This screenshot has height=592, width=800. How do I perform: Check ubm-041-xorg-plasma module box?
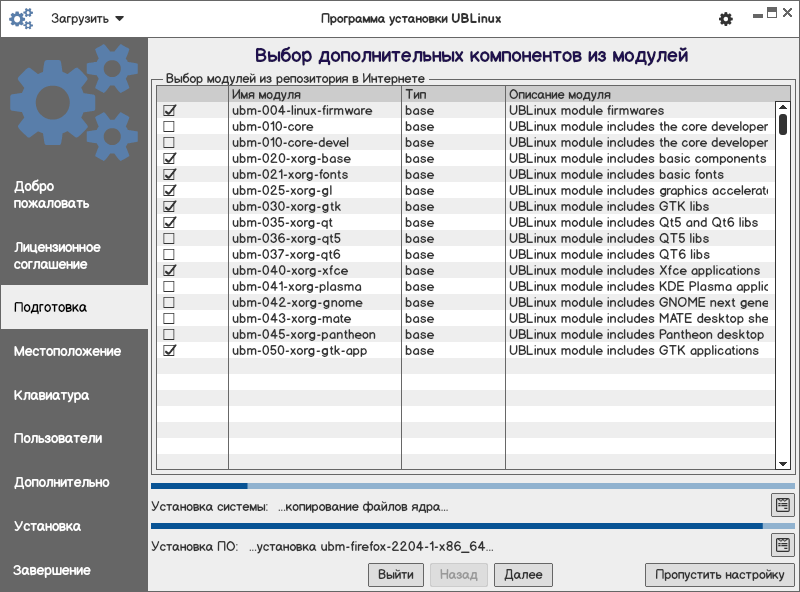pos(169,287)
